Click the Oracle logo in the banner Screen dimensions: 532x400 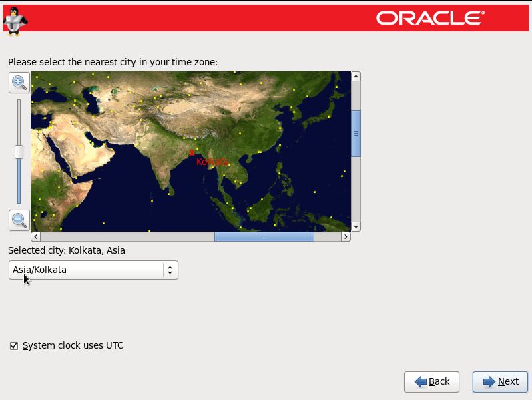(x=430, y=18)
